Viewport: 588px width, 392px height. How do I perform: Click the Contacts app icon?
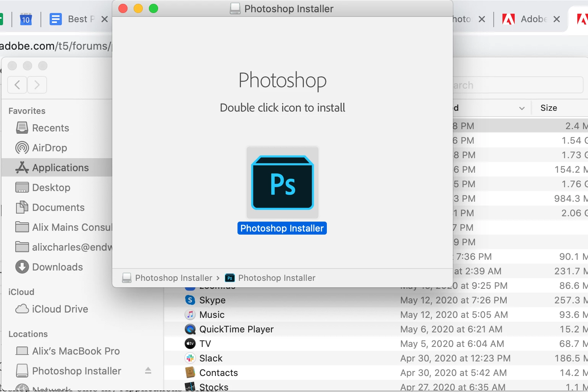point(190,373)
